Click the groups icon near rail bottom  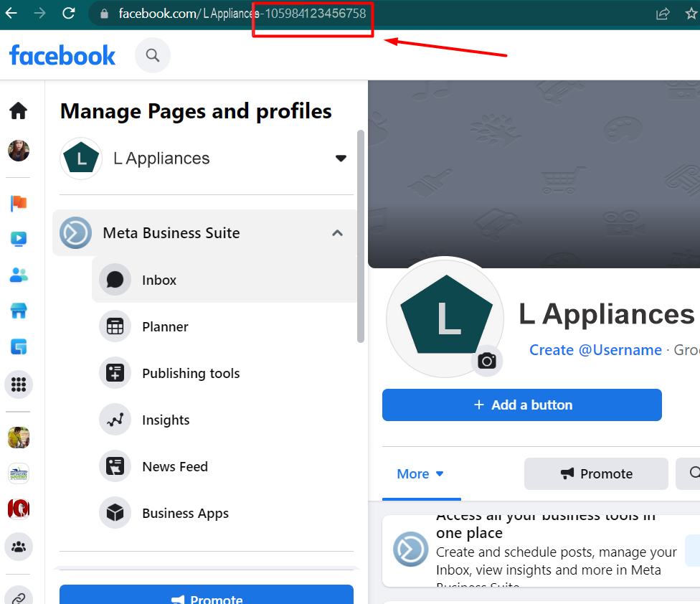coord(19,547)
